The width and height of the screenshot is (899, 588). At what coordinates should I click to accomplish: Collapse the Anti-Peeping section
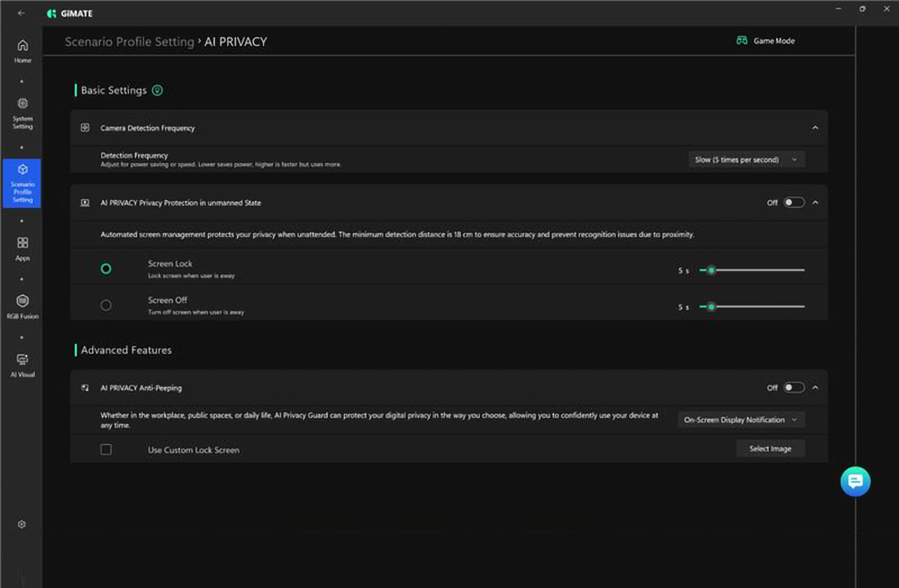815,387
